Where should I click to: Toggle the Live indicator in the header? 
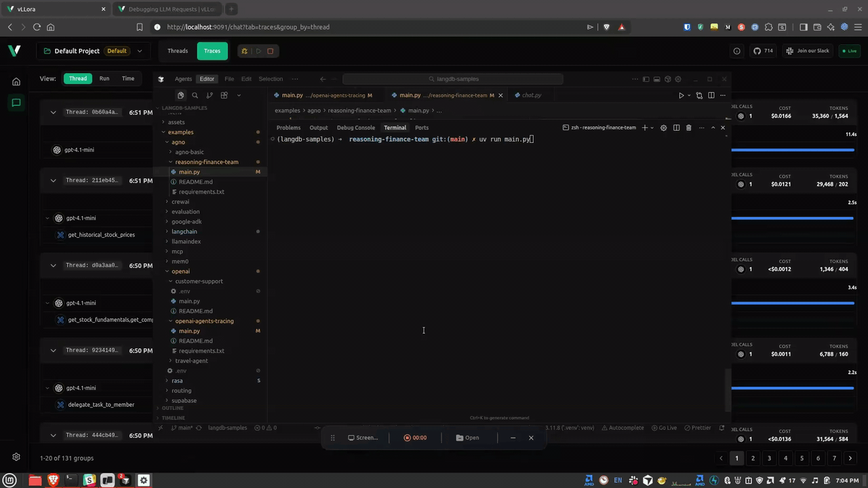point(851,50)
